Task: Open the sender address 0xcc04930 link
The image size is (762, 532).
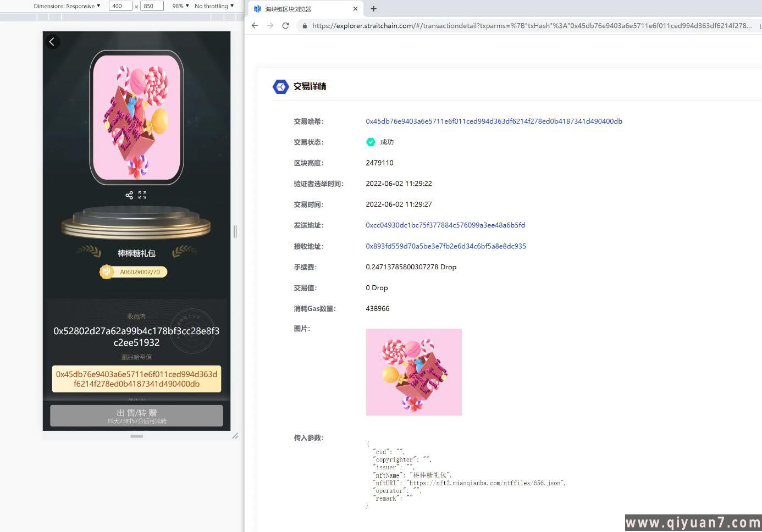Action: tap(445, 225)
